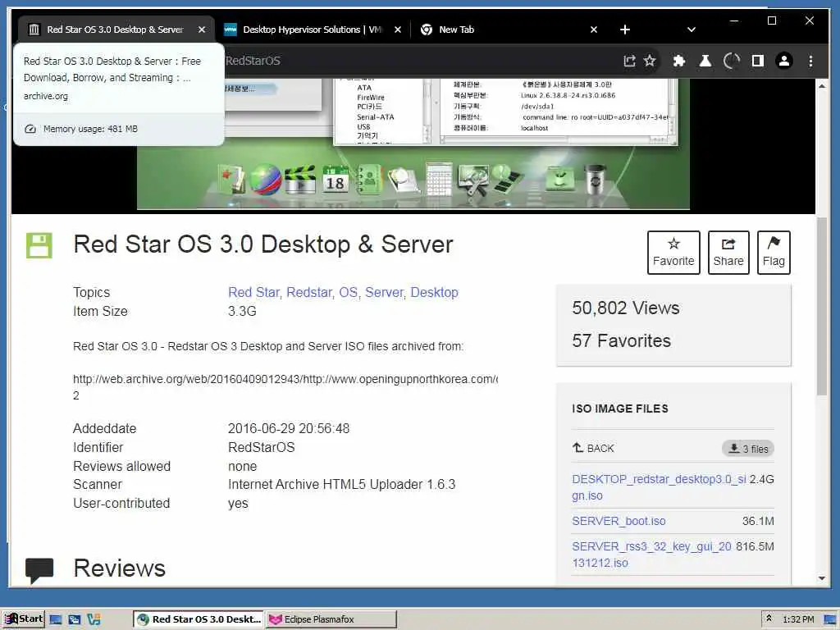The width and height of the screenshot is (840, 630).
Task: Click the clapperboard video icon in dock
Action: (300, 180)
